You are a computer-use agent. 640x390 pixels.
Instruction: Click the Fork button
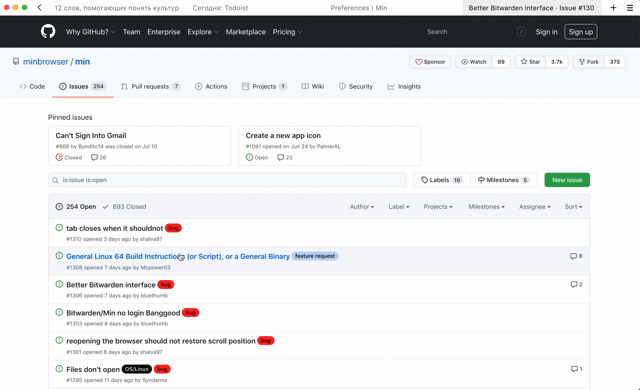point(589,62)
